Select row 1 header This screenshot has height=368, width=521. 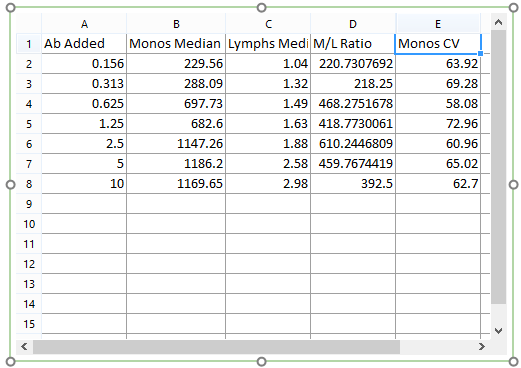29,44
